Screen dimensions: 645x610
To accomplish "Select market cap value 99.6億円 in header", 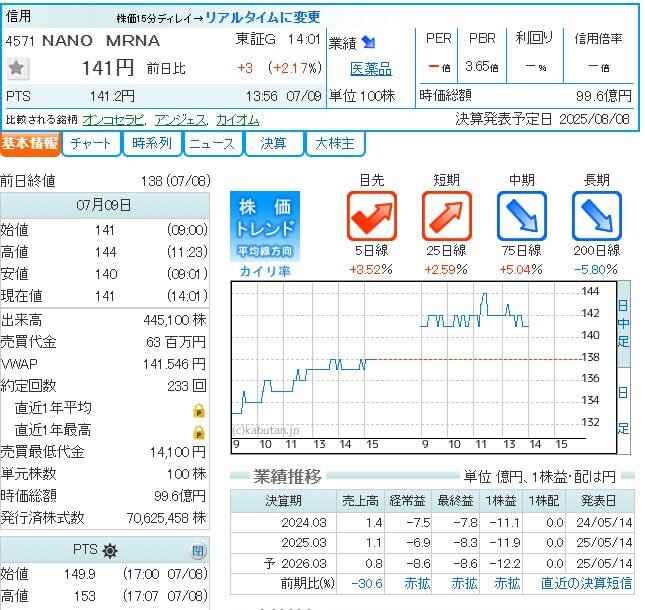I will click(x=603, y=96).
